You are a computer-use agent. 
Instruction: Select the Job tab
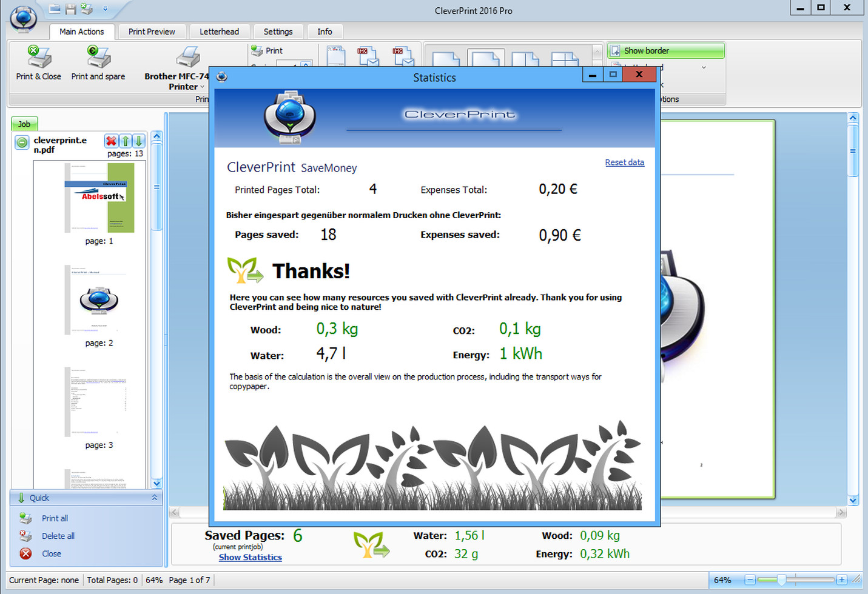tap(24, 124)
